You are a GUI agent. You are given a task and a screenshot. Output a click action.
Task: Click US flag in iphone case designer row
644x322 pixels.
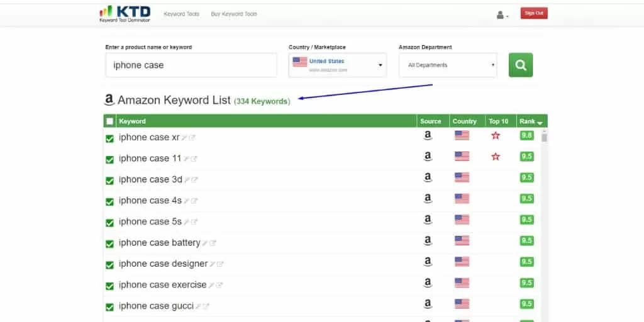coord(462,262)
